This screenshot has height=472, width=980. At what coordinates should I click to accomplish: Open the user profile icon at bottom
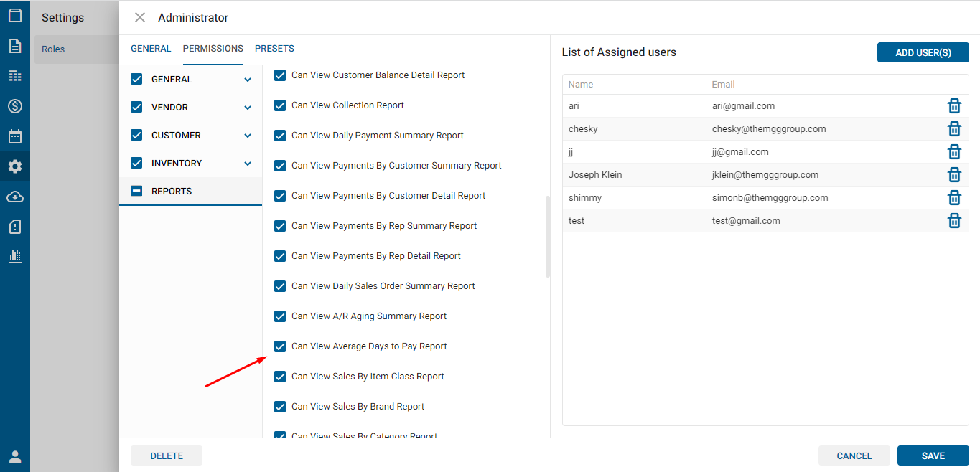pos(15,457)
